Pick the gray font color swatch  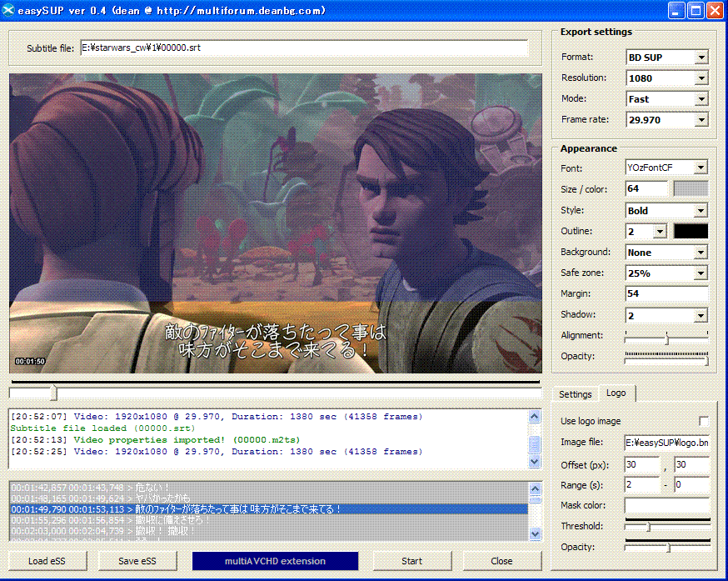pos(691,188)
